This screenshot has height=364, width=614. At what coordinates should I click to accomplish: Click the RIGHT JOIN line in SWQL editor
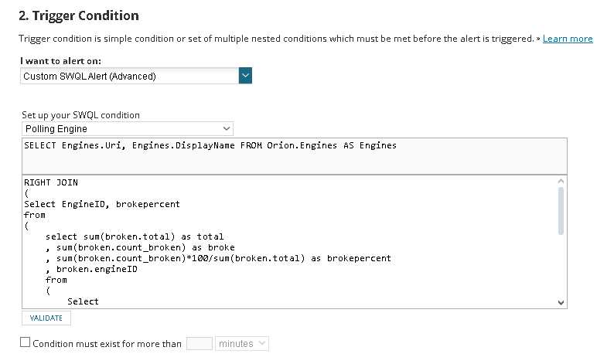pos(51,182)
